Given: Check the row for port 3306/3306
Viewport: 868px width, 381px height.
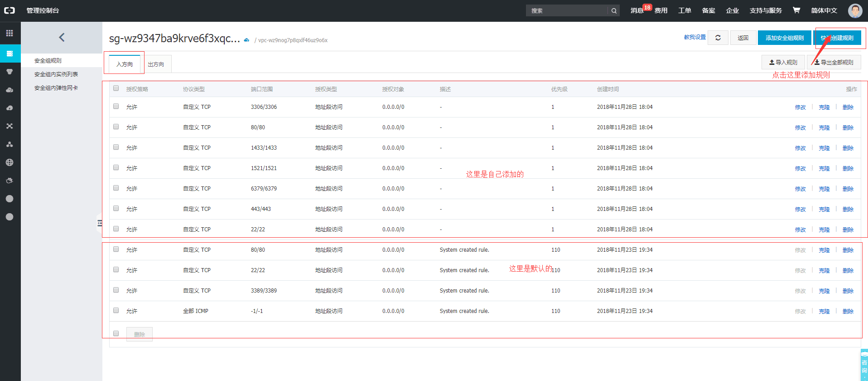Looking at the screenshot, I should pyautogui.click(x=116, y=107).
